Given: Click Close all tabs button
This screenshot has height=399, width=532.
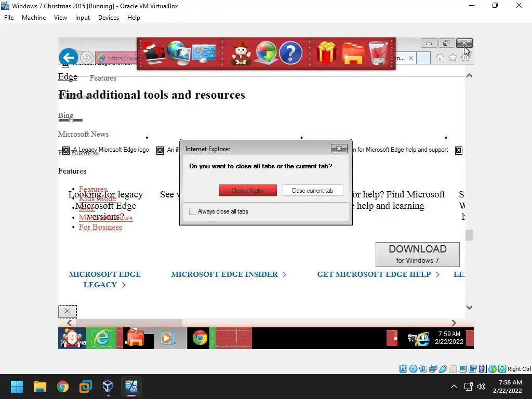Looking at the screenshot, I should [x=248, y=190].
